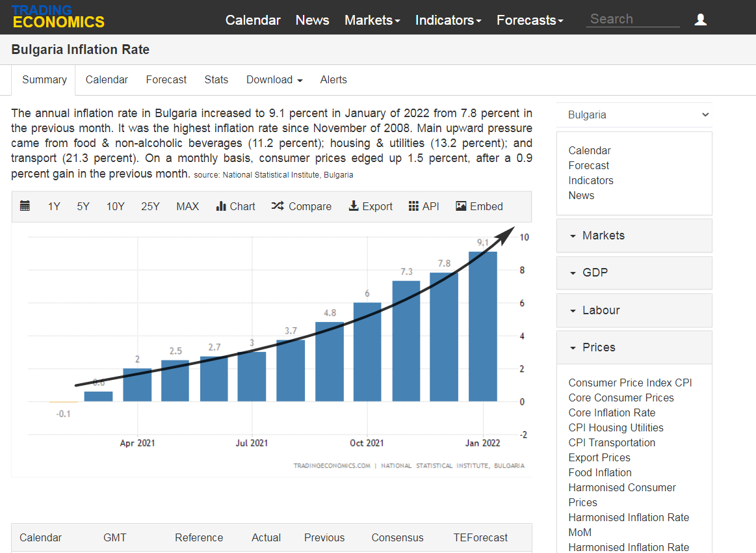
Task: Open the Download tab dropdown
Action: click(x=274, y=79)
